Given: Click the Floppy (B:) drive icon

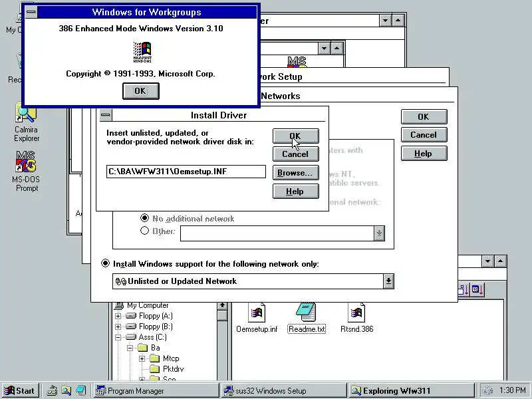Looking at the screenshot, I should (131, 327).
